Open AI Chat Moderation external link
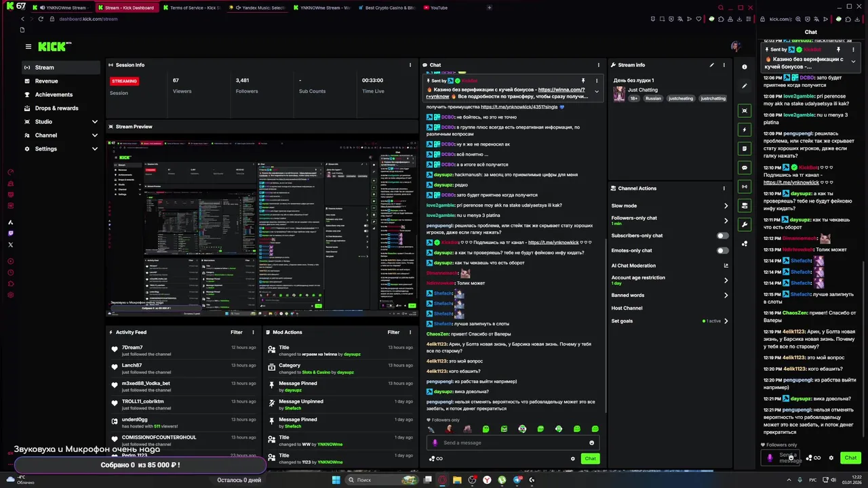 pos(726,266)
